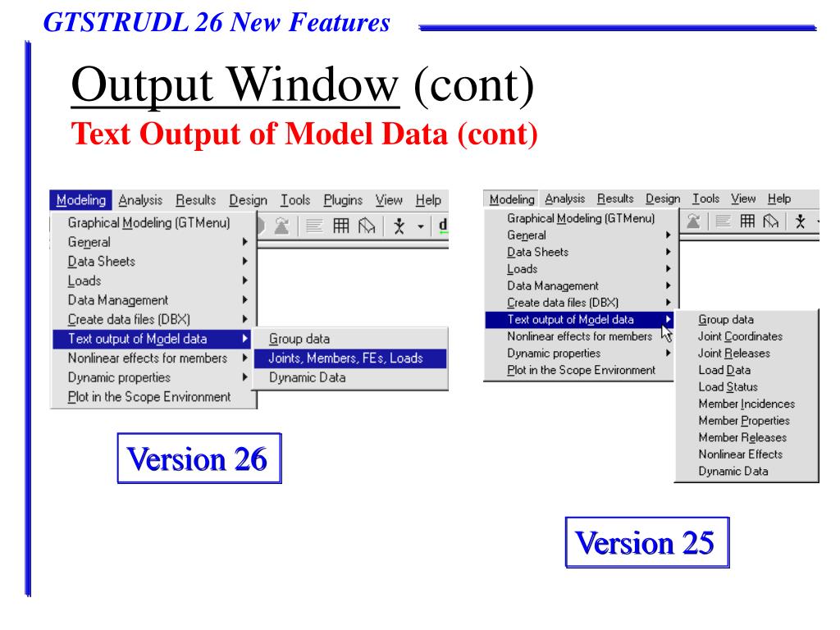This screenshot has height=630, width=840.
Task: Open View menu in Version 25 menu bar
Action: pos(743,199)
